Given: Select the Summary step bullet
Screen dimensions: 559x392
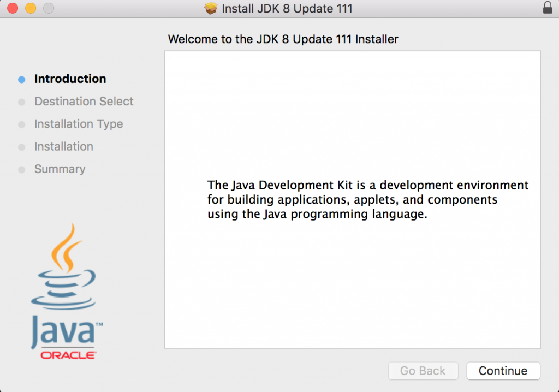Looking at the screenshot, I should (21, 169).
